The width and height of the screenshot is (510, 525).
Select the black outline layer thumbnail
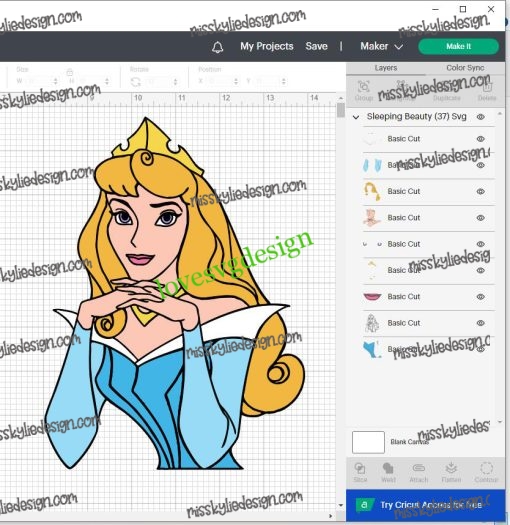click(x=372, y=323)
